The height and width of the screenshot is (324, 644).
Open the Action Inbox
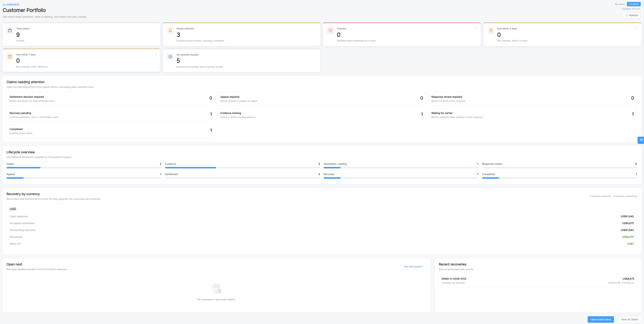[600, 319]
